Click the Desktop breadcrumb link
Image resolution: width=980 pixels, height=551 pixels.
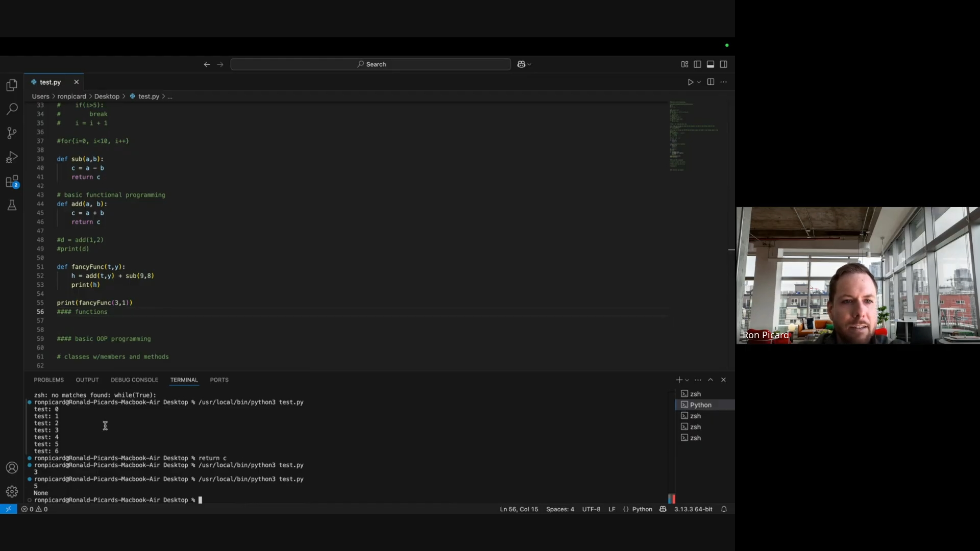tap(107, 96)
